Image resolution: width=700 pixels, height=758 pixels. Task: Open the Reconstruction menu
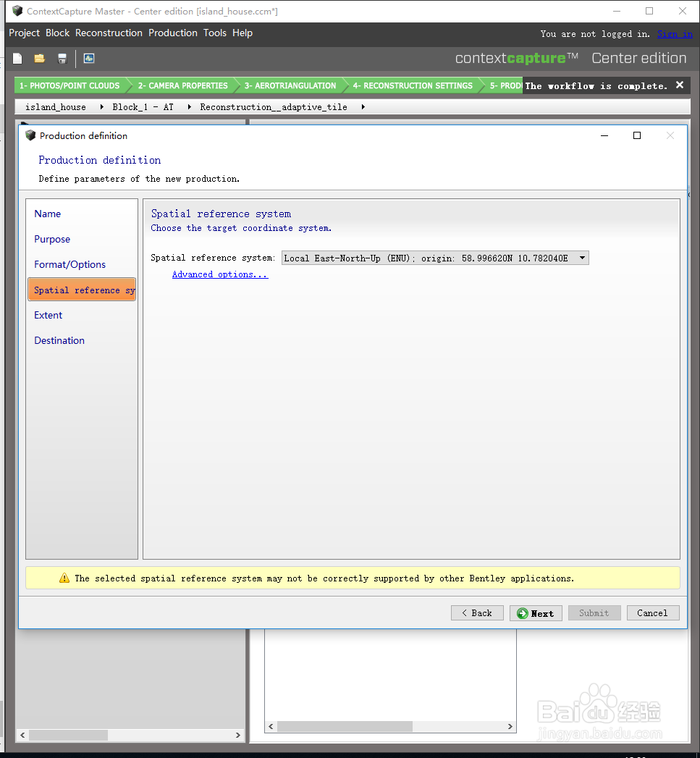109,33
